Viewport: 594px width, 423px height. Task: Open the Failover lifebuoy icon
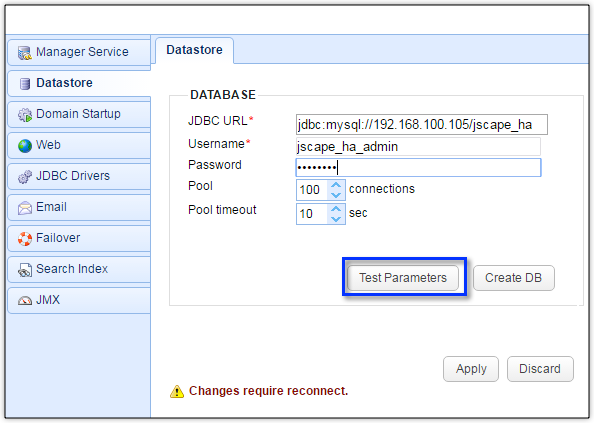point(25,239)
